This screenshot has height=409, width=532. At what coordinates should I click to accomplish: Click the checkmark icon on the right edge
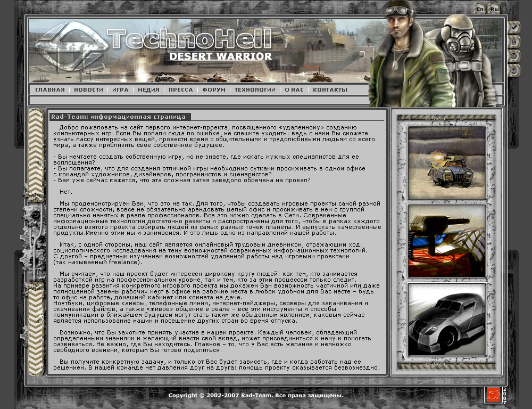point(514,27)
